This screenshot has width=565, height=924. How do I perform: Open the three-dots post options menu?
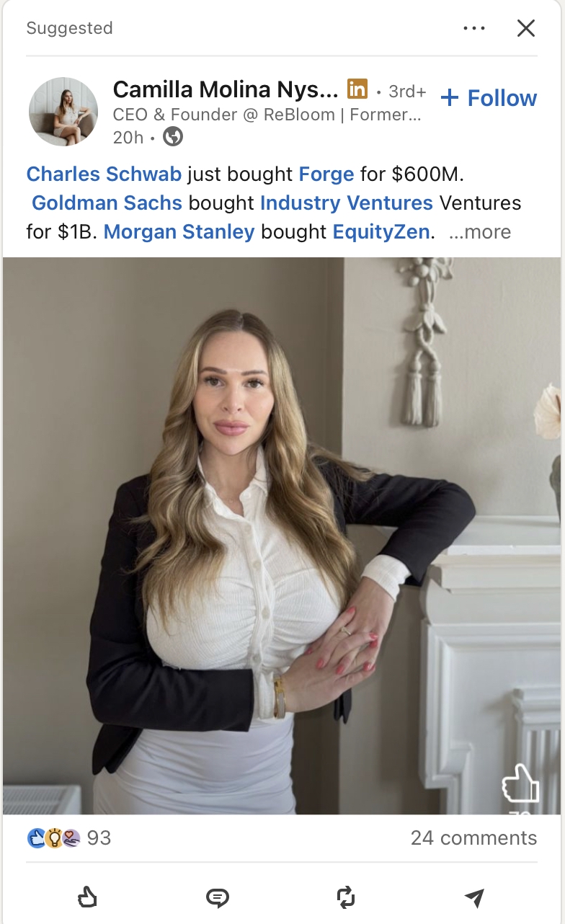(474, 28)
